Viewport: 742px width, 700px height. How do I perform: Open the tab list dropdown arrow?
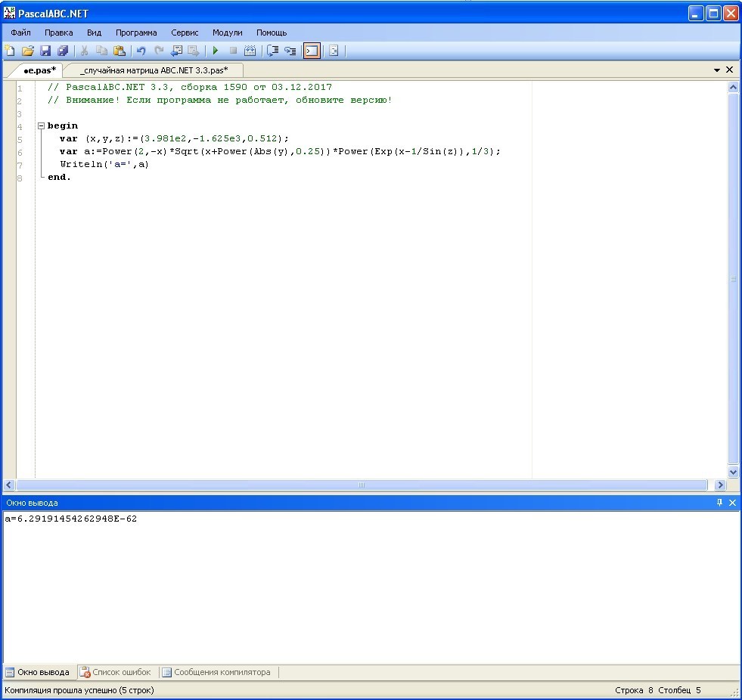click(717, 70)
